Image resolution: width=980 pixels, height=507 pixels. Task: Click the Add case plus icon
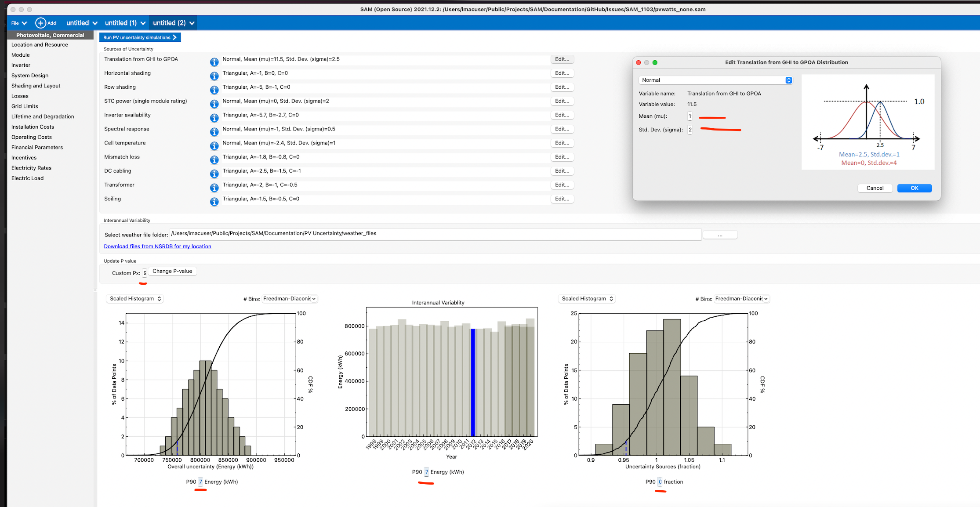click(40, 23)
